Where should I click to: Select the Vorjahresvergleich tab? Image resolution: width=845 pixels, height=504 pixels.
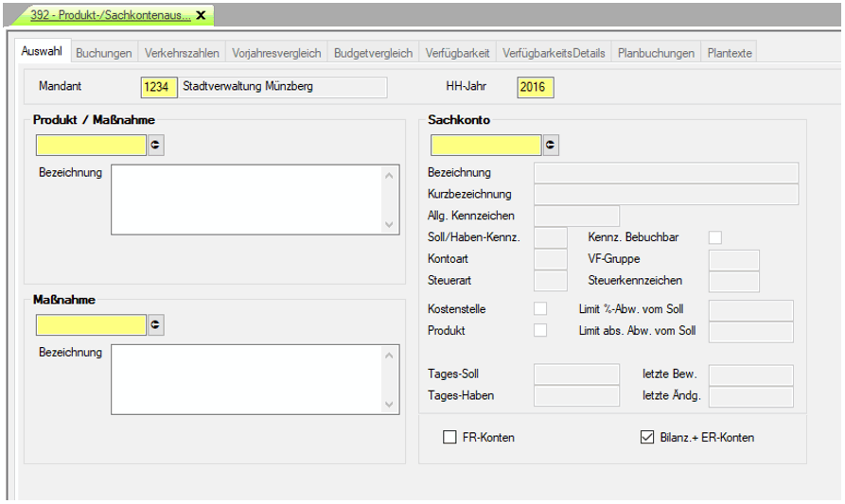[x=276, y=53]
